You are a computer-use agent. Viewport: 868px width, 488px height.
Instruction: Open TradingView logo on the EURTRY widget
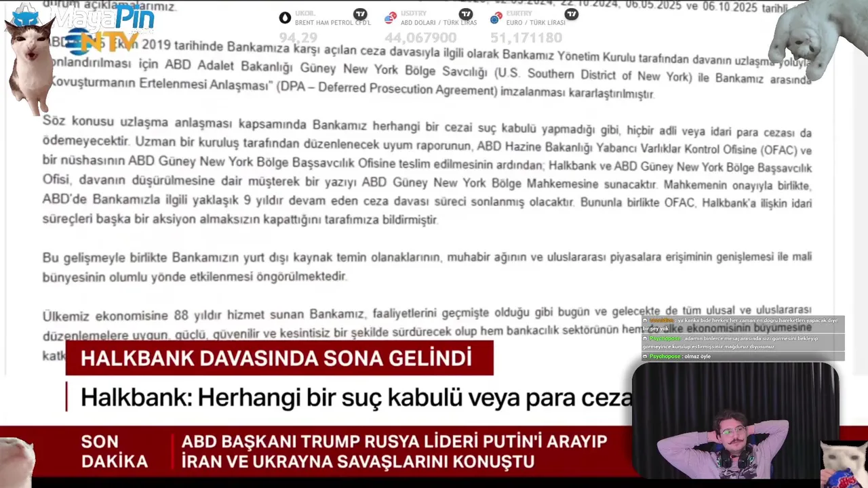tap(572, 14)
